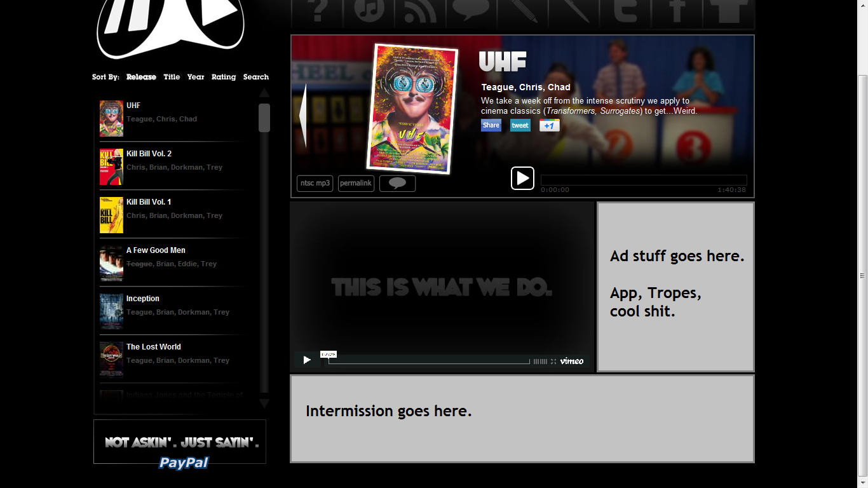Download the ntsc mp3
This screenshot has height=488, width=868.
pos(315,184)
